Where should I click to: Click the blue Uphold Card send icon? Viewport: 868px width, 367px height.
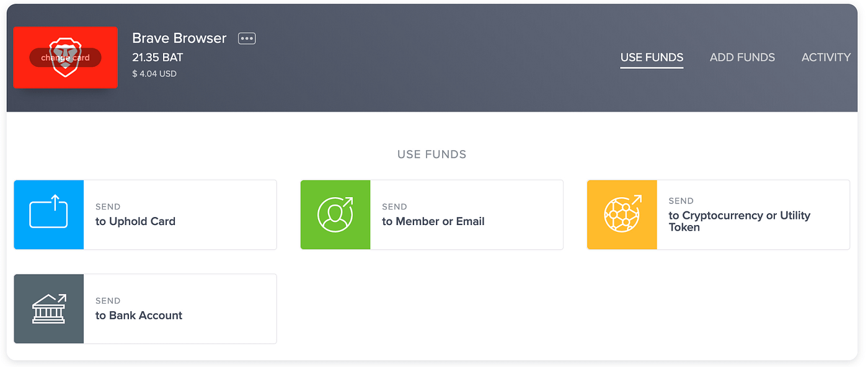[49, 214]
